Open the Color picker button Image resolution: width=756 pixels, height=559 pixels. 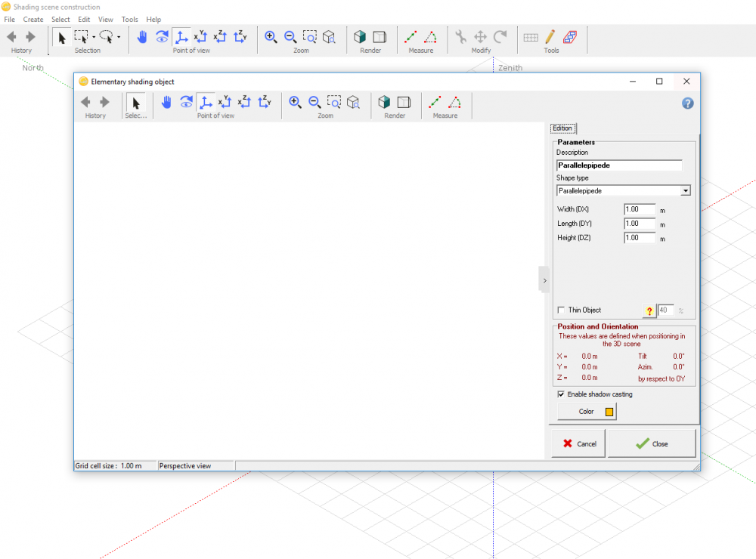[587, 412]
